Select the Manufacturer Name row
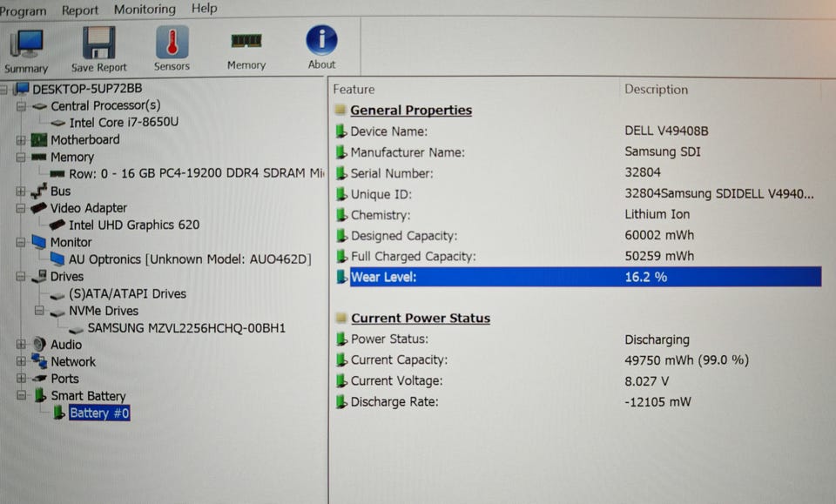The height and width of the screenshot is (504, 836). [x=578, y=151]
